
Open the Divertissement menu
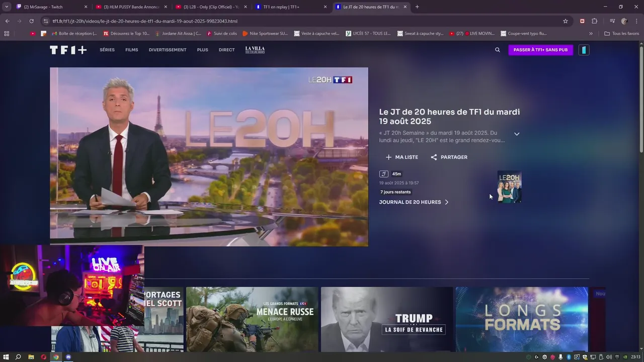click(x=168, y=50)
